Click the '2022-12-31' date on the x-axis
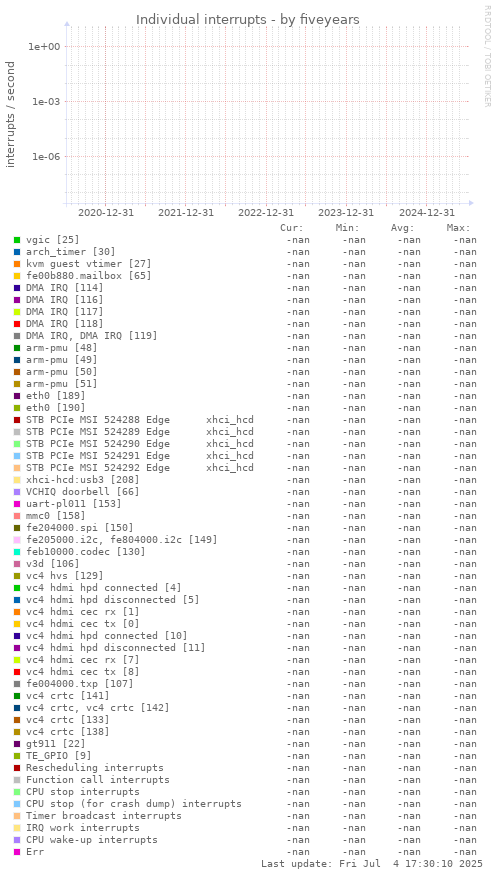The width and height of the screenshot is (497, 876). 266,213
